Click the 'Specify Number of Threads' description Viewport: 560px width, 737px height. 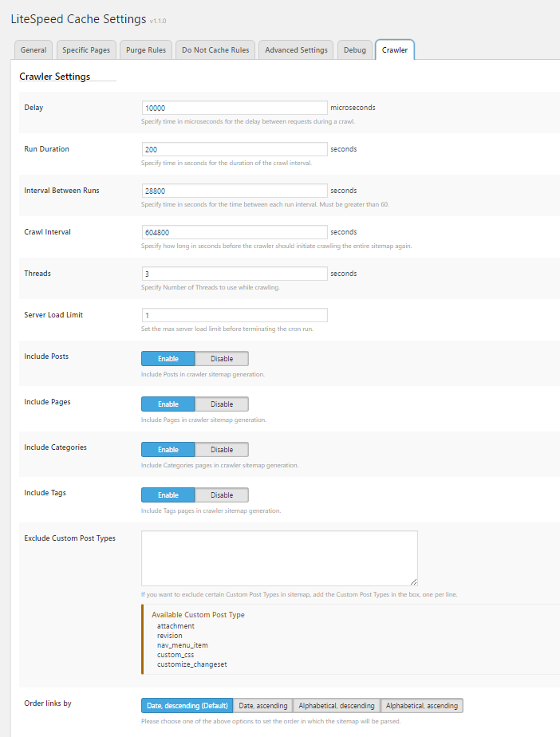coord(210,287)
